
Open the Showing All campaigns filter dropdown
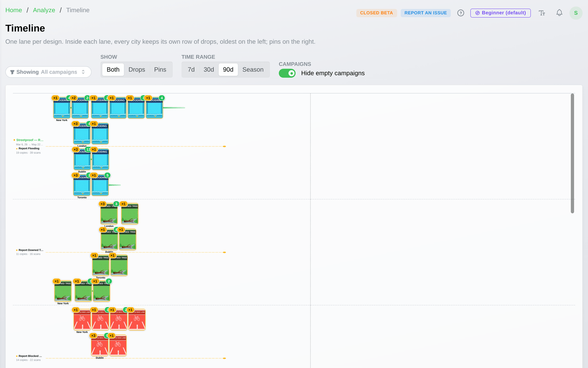(48, 72)
